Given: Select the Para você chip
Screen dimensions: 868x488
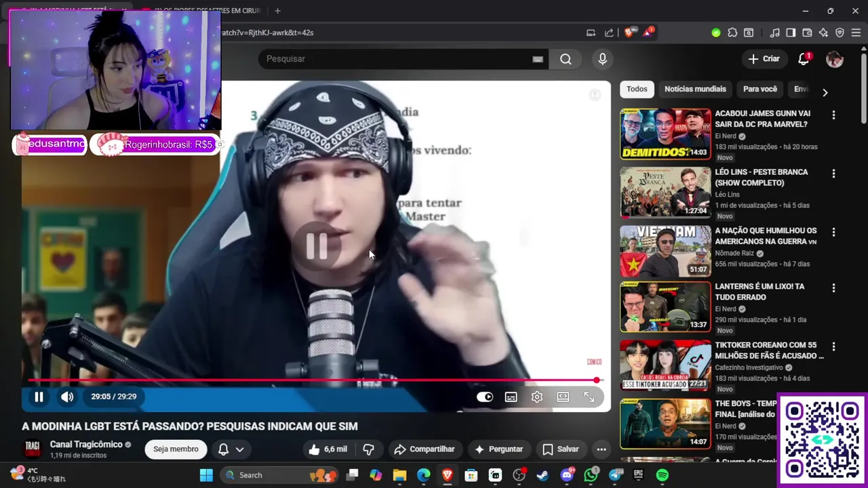Looking at the screenshot, I should click(x=760, y=89).
